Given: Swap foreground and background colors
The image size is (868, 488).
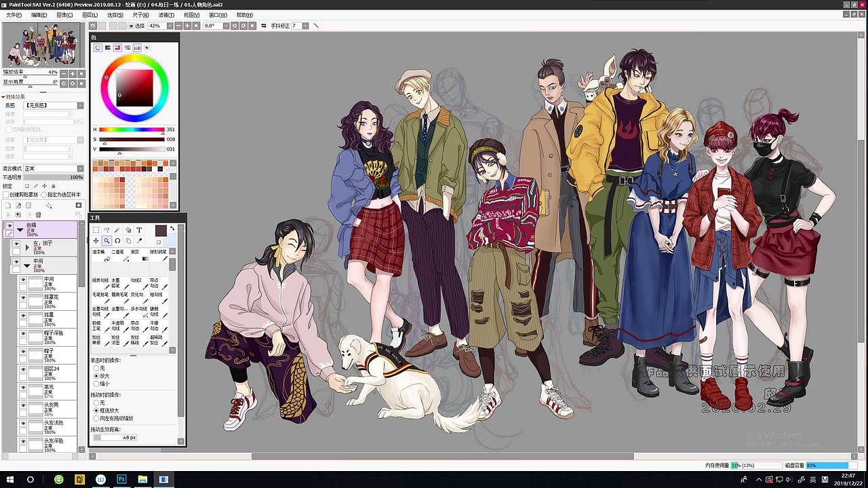Looking at the screenshot, I should (172, 228).
